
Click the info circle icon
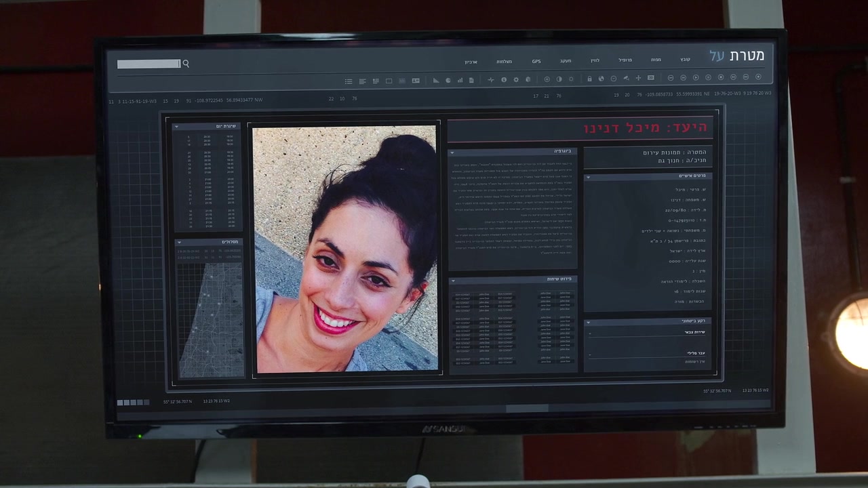click(504, 79)
